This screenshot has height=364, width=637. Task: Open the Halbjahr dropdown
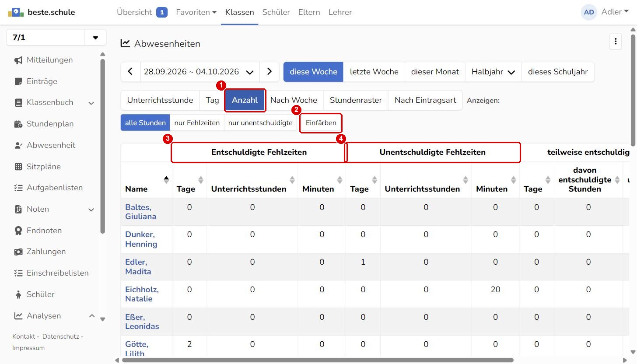(x=493, y=72)
